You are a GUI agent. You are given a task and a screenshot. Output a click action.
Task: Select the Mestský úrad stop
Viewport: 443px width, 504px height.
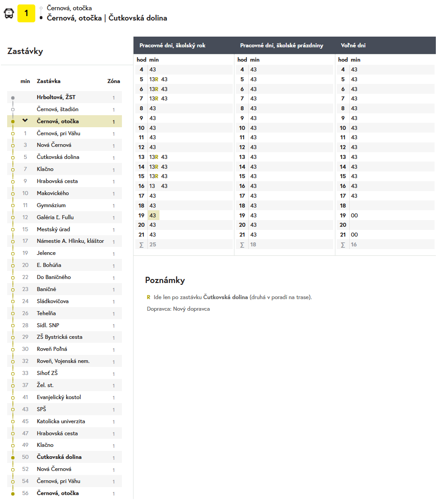click(x=53, y=229)
